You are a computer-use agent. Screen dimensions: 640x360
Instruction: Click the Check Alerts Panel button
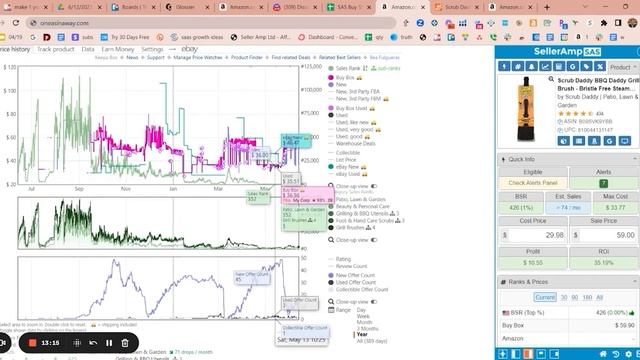coord(533,183)
